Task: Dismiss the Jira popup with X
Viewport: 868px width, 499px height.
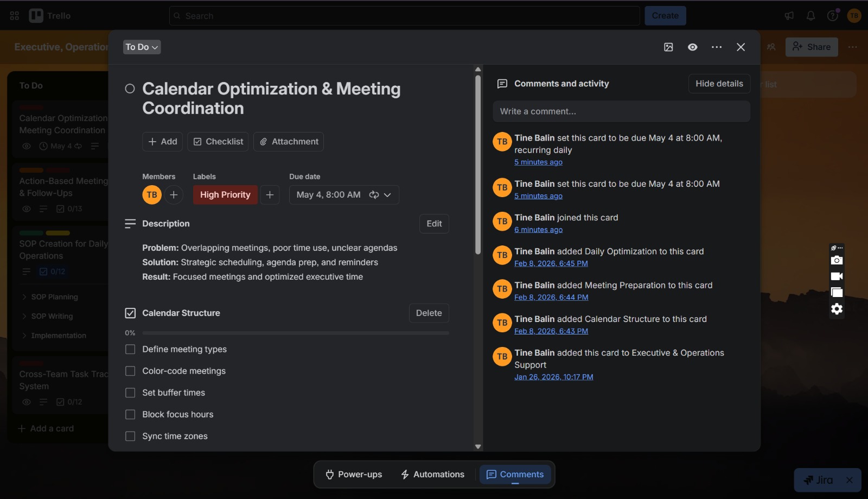Action: click(x=850, y=480)
